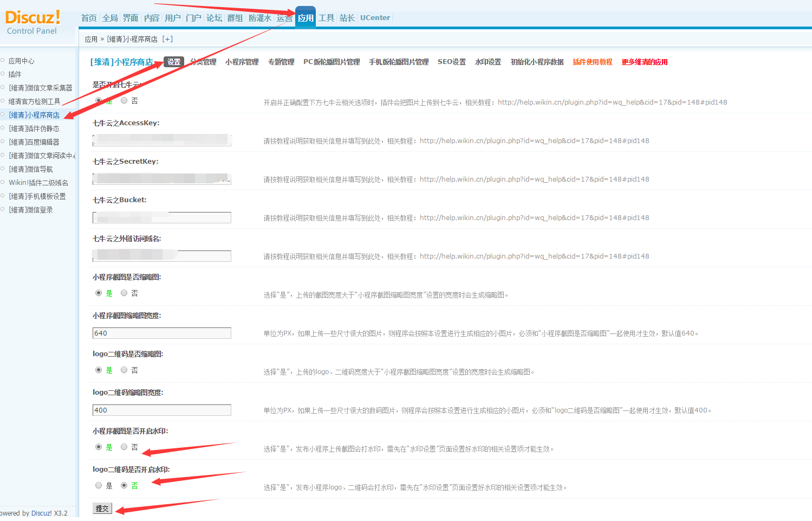Viewport: 812px width, 521px height.
Task: Switch to the 手机版轮播图片管理 tab
Action: pyautogui.click(x=399, y=62)
